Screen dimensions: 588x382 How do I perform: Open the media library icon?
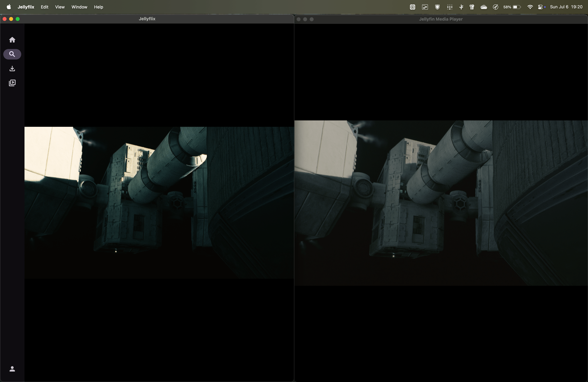12,83
